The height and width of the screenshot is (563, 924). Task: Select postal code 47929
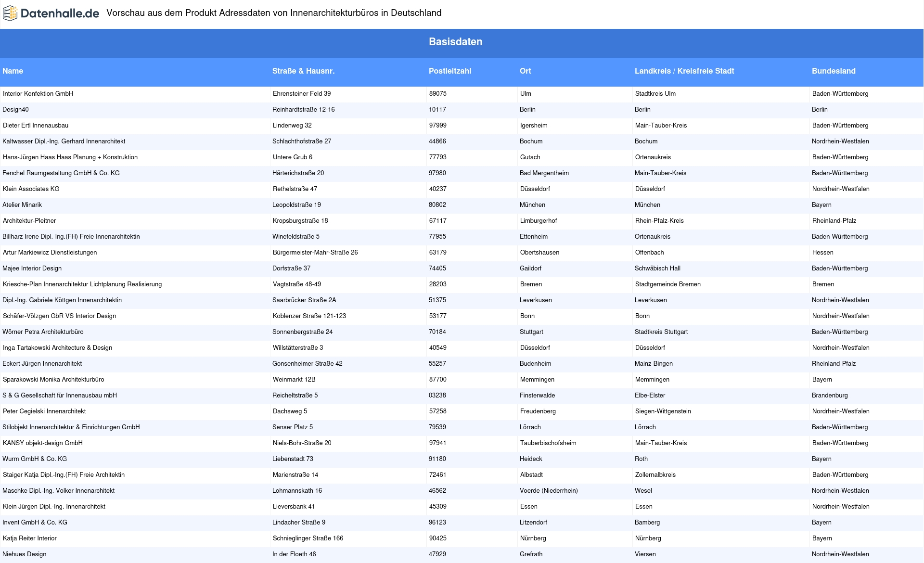[437, 554]
